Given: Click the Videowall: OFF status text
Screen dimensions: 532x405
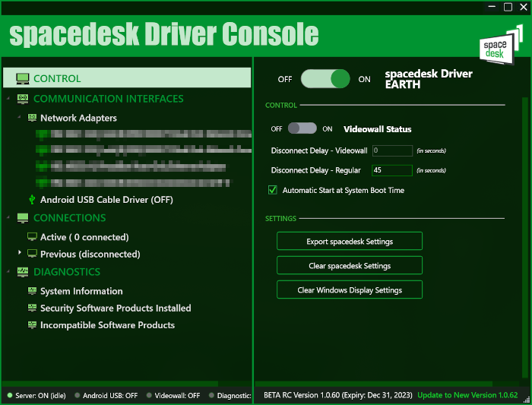Looking at the screenshot, I should 177,396.
